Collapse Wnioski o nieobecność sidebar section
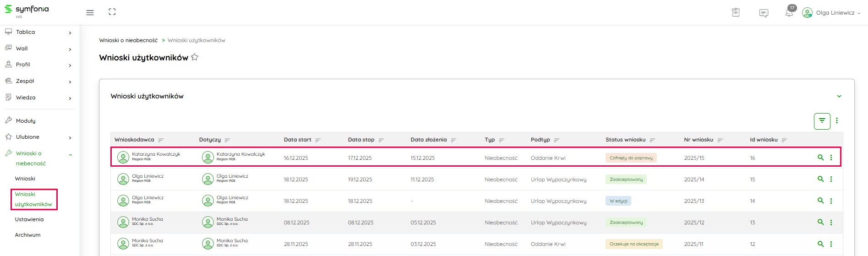Viewport: 868px width, 256px height. pos(70,155)
